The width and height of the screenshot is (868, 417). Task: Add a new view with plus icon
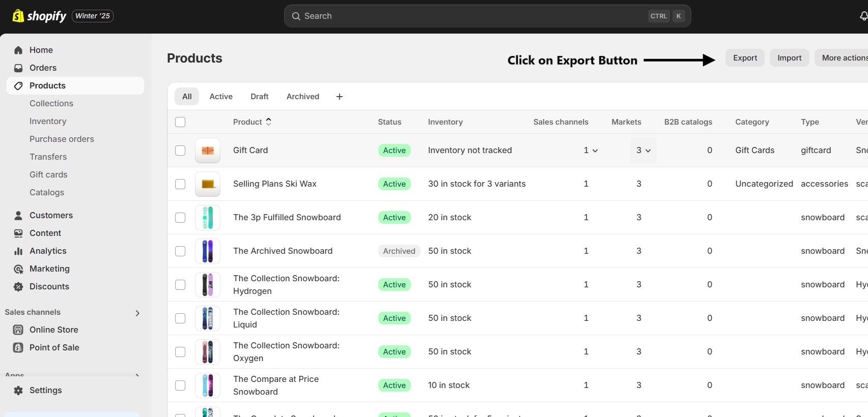click(x=340, y=97)
